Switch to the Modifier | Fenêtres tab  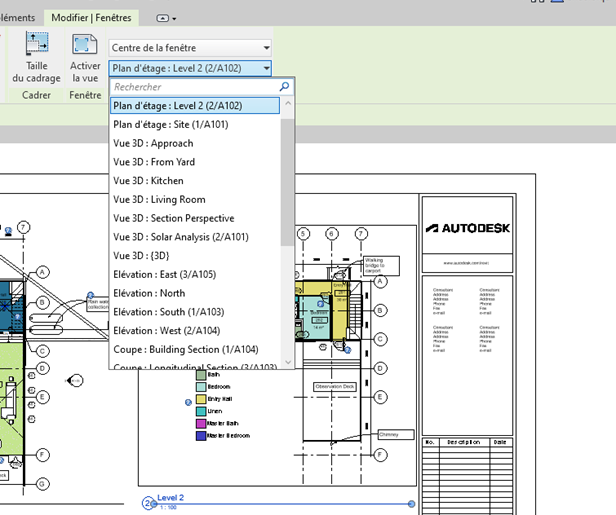pyautogui.click(x=92, y=18)
